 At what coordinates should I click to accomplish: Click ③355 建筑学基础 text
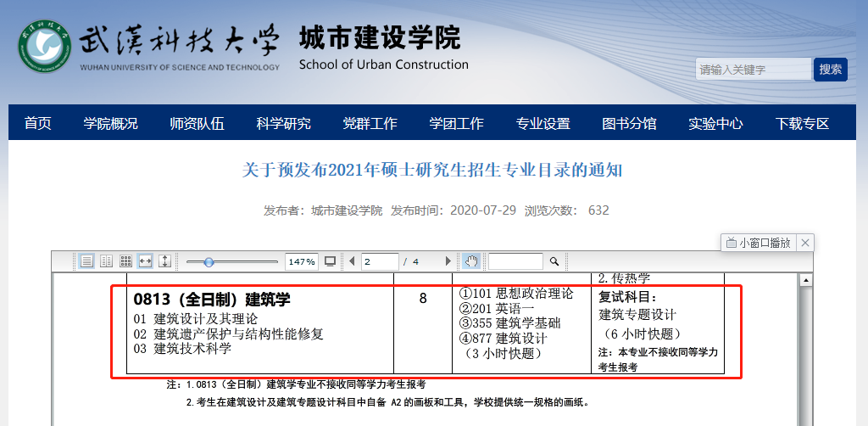click(x=509, y=323)
